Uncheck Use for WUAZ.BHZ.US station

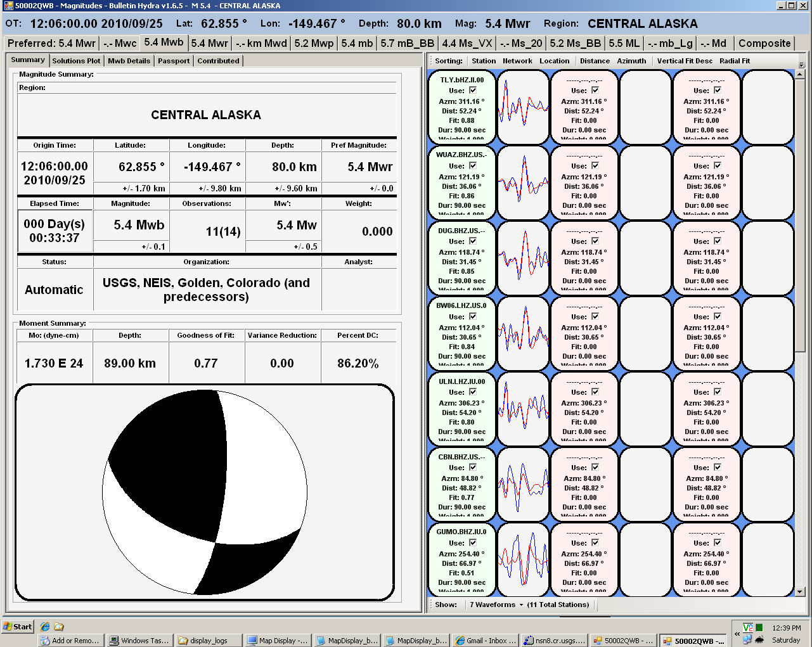click(x=472, y=165)
